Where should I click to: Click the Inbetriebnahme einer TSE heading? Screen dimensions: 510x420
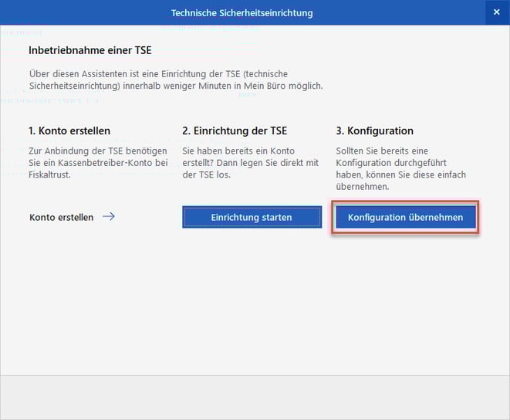click(90, 50)
